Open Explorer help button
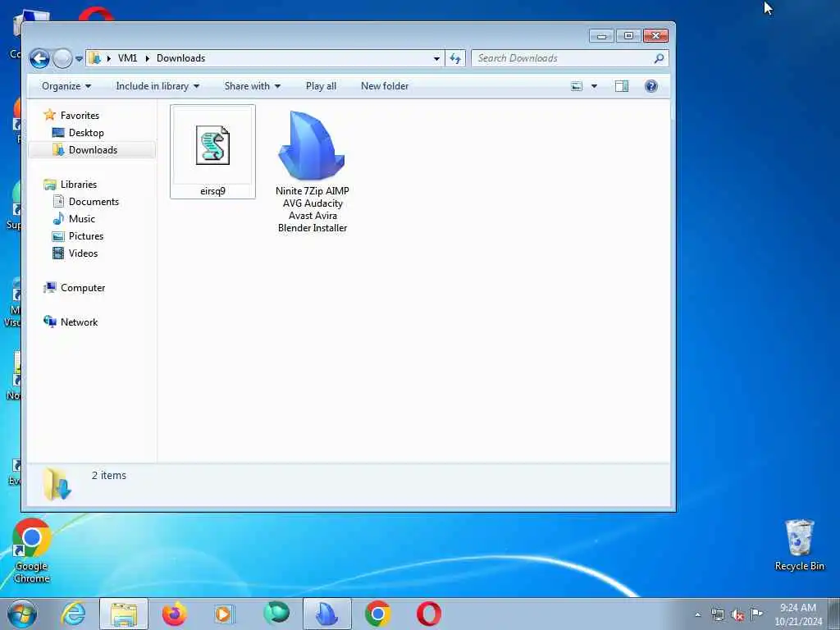Viewport: 840px width, 630px height. click(x=651, y=86)
